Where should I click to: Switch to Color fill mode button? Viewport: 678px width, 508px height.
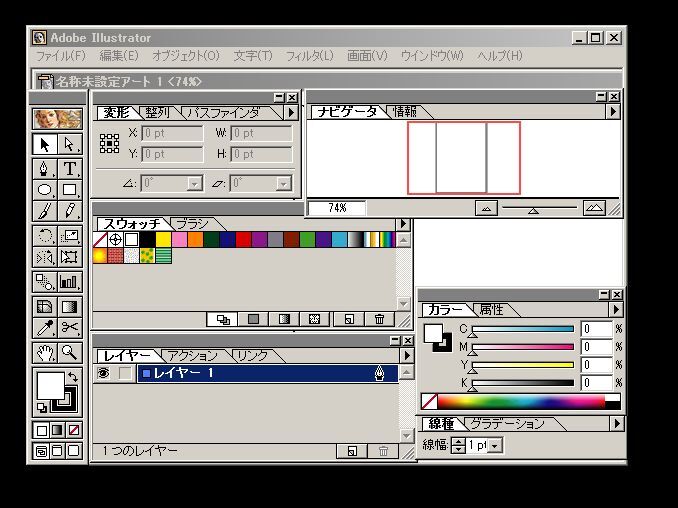pyautogui.click(x=42, y=430)
